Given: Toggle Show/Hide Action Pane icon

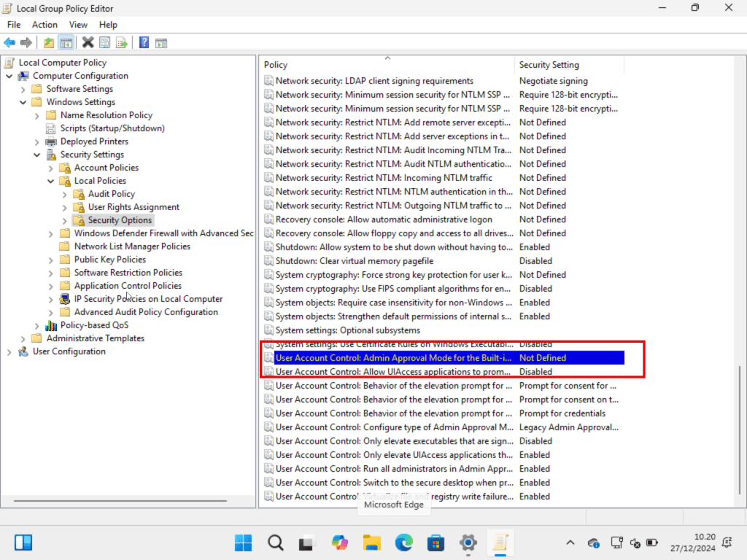Looking at the screenshot, I should [x=160, y=43].
